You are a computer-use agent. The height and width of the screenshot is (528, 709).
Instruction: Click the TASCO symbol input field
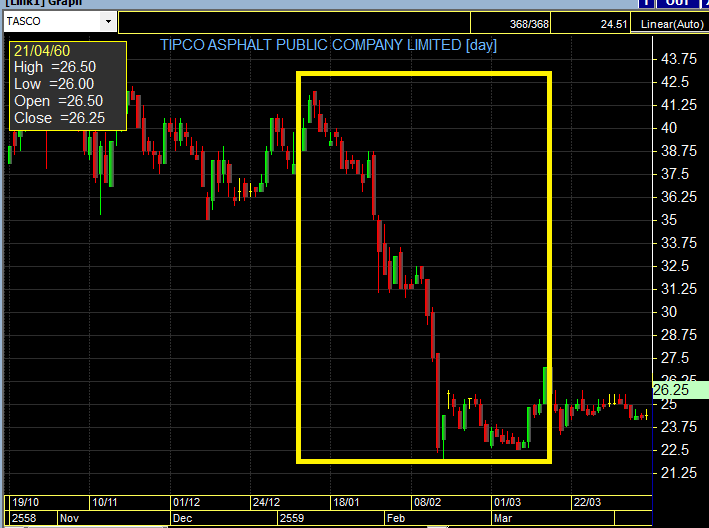52,21
